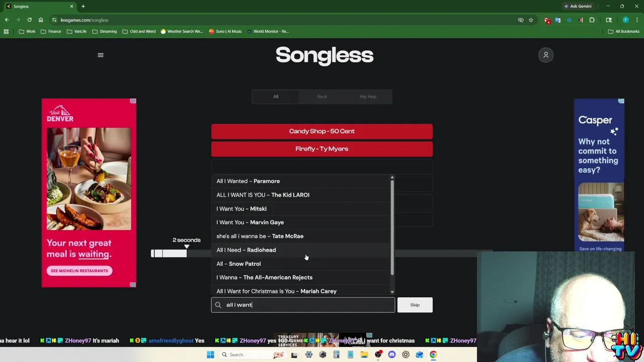Open the blue sound-waves extension
644x362 pixels.
point(569,20)
